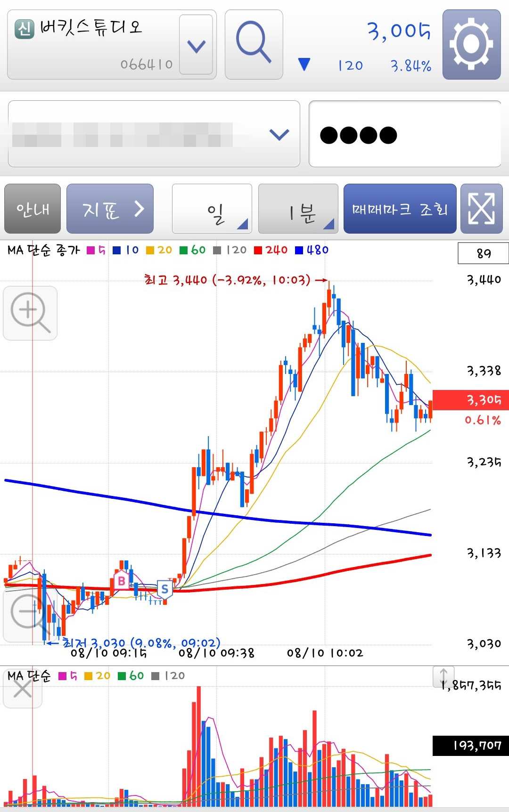The width and height of the screenshot is (509, 812).
Task: Tap the 08/10 10:02 time label
Action: [325, 653]
